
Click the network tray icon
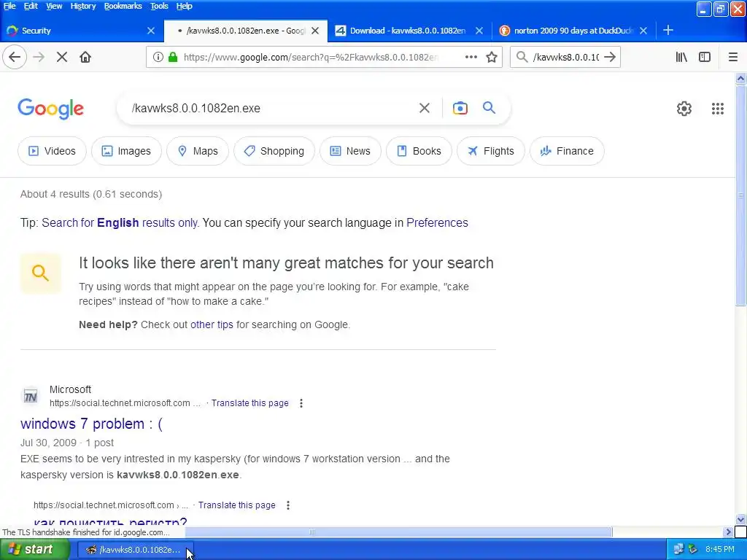point(678,550)
